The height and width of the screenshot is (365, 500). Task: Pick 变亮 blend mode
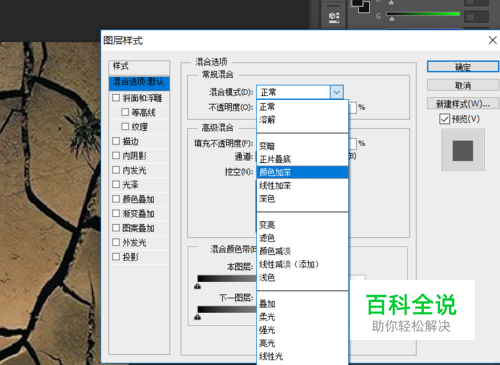click(302, 225)
